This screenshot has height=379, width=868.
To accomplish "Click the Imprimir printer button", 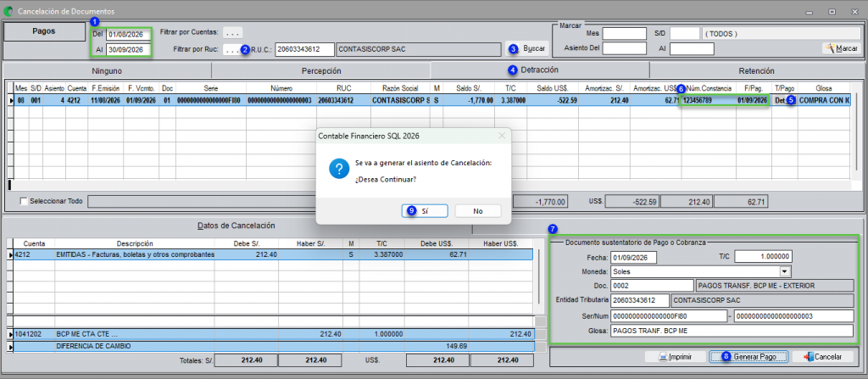I will tap(676, 357).
